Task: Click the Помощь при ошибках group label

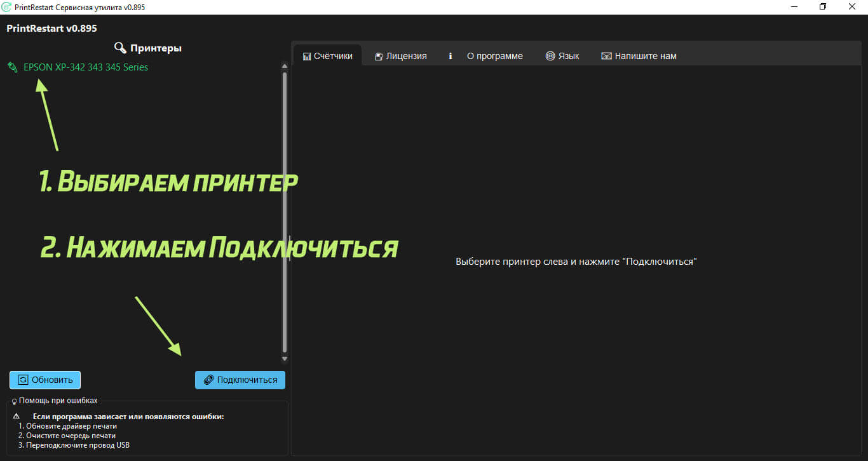Action: [58, 401]
